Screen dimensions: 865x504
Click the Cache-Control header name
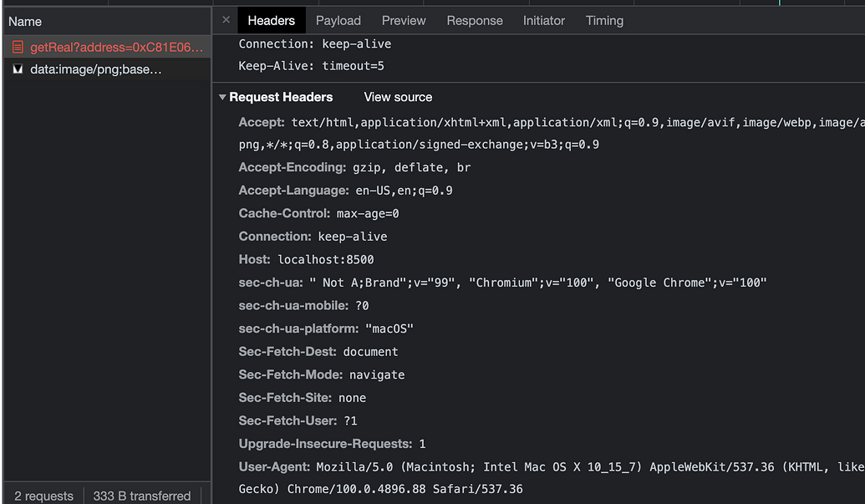(285, 213)
